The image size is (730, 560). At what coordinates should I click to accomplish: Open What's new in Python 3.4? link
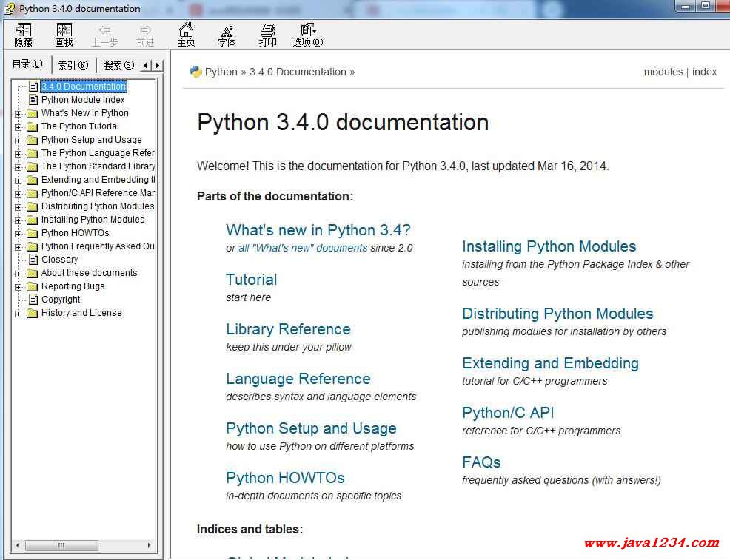[x=318, y=230]
